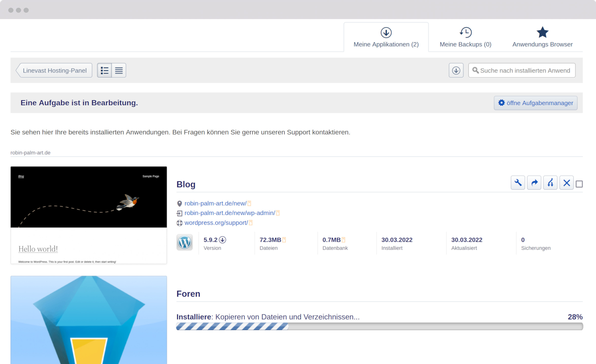Click the robin-palm-art.de domain heading
Viewport: 596px width, 364px height.
pyautogui.click(x=30, y=153)
